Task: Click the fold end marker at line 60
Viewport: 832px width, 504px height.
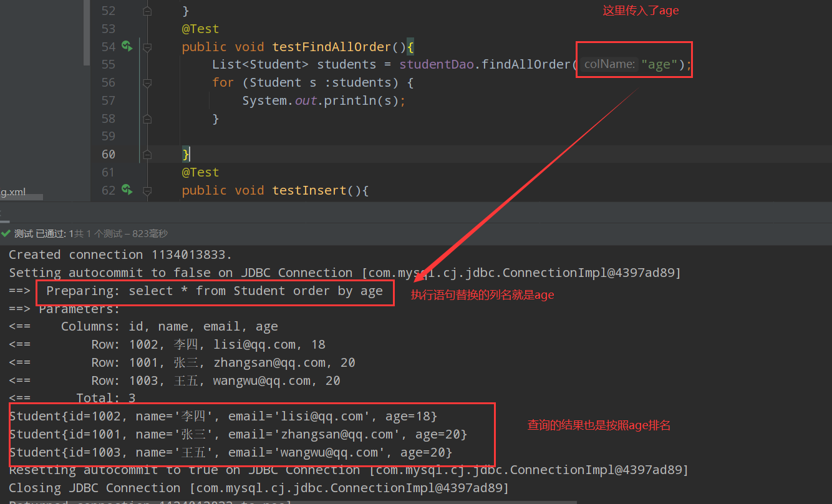Action: (147, 154)
